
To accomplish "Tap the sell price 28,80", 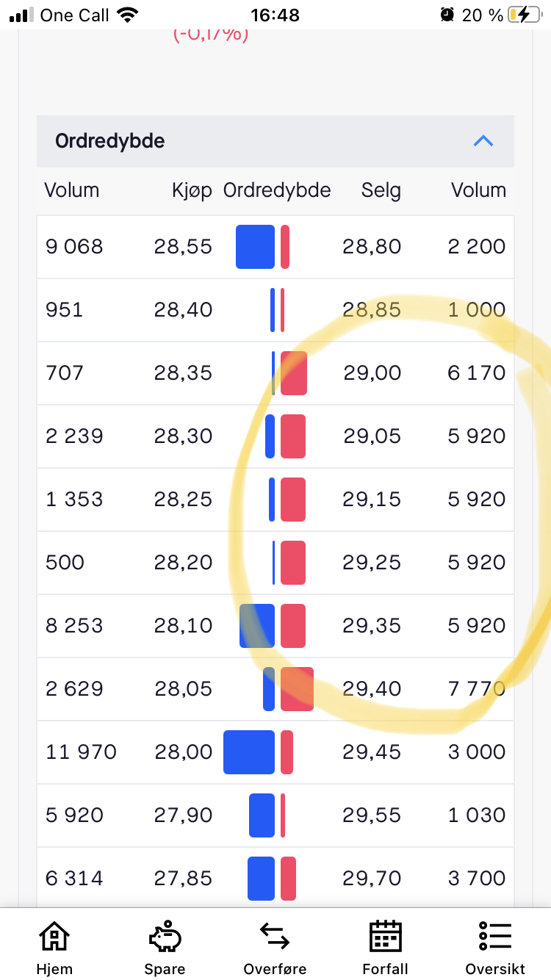I will (x=372, y=247).
